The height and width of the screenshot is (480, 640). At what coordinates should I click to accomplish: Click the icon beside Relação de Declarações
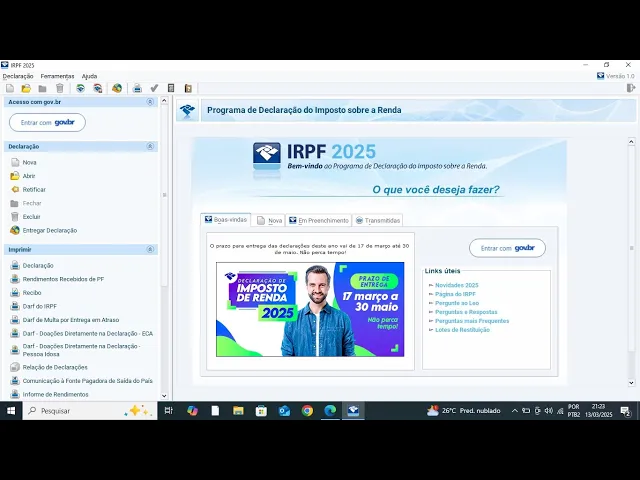click(15, 367)
